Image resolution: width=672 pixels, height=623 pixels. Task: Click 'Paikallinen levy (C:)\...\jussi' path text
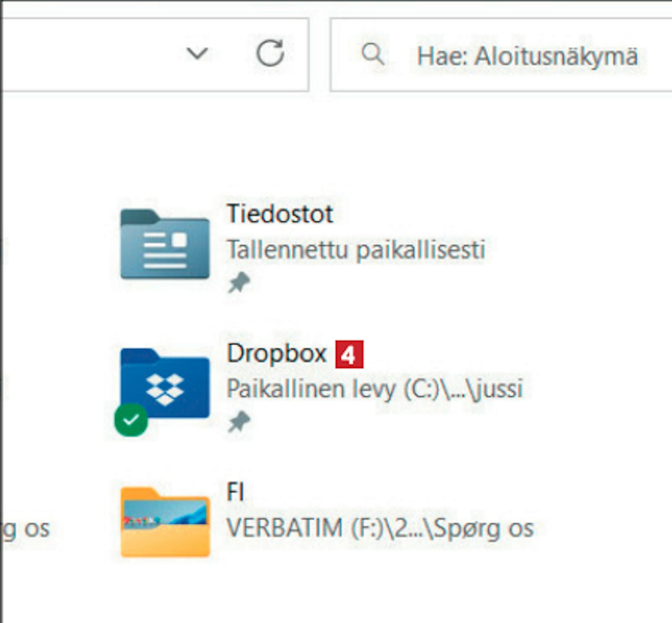(375, 389)
